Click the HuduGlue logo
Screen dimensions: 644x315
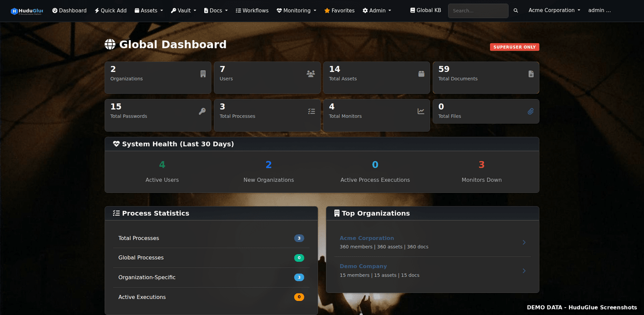pyautogui.click(x=27, y=11)
